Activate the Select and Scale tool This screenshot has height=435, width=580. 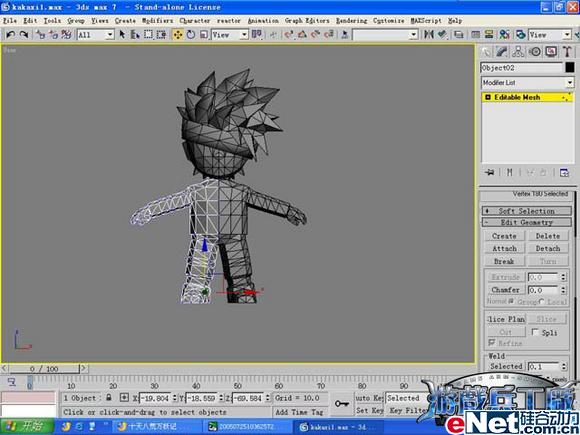point(204,35)
